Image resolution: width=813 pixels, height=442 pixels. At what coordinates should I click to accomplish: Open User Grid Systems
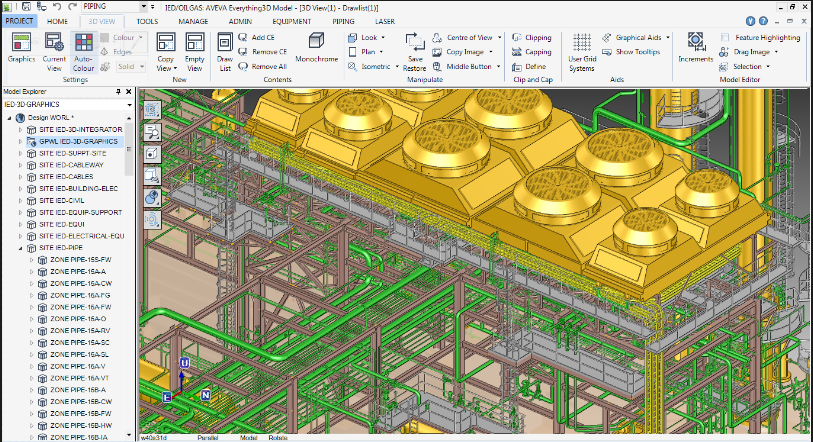click(582, 52)
